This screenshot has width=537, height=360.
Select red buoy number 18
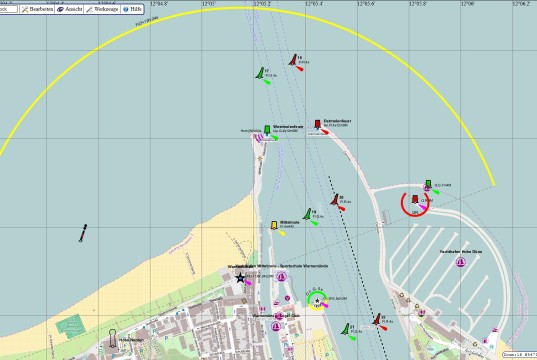(293, 60)
